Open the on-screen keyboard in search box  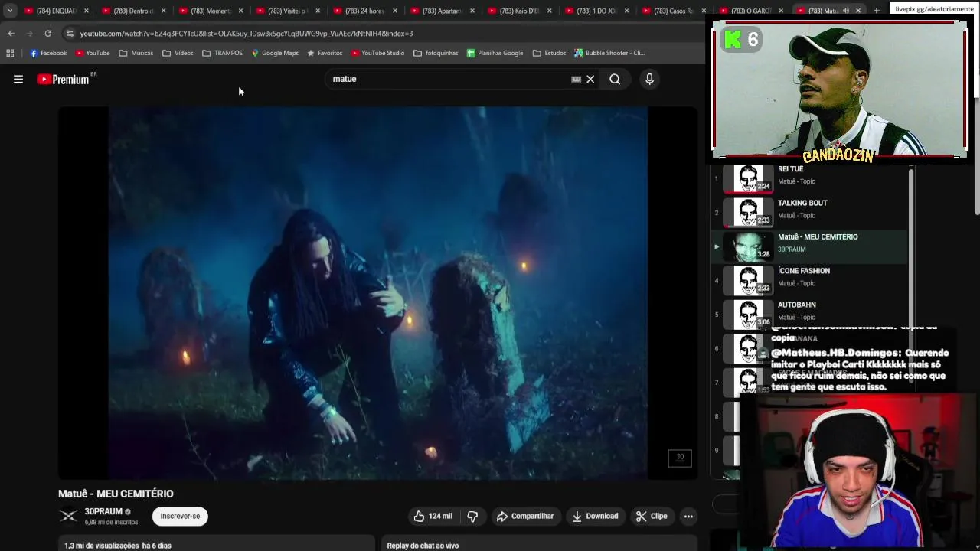tap(576, 79)
